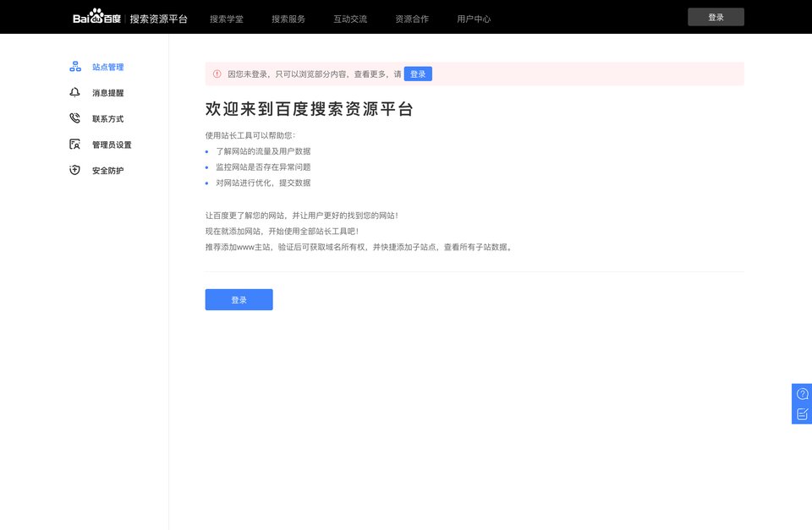Open 联系方式 label in the sidebar
The image size is (812, 530).
[x=107, y=118]
